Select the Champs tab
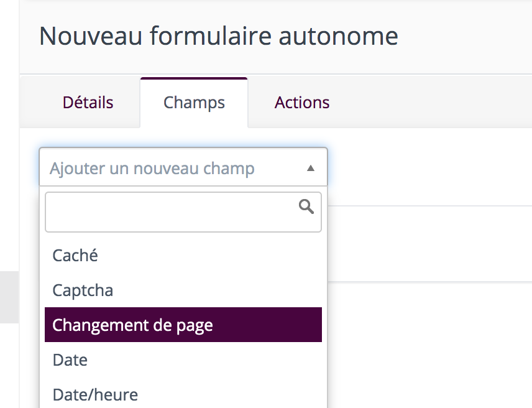 click(x=194, y=103)
